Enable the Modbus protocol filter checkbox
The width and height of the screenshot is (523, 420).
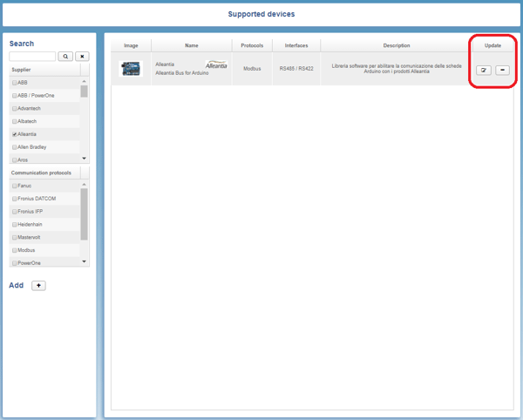14,250
